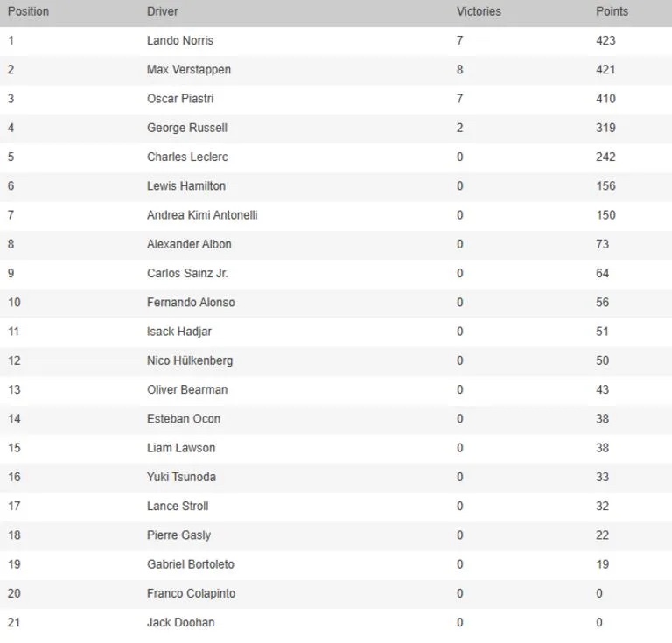Click Lando Norris's 423 points value

click(x=605, y=40)
